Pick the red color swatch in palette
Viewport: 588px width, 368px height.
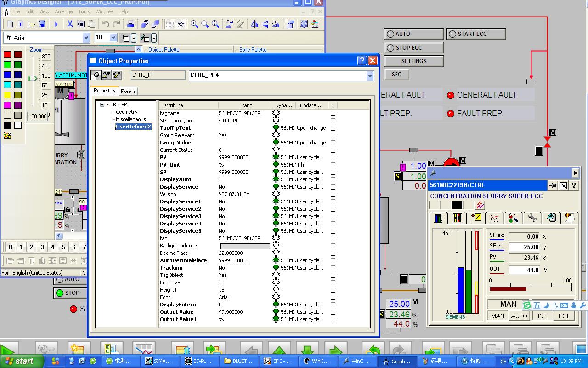tap(7, 55)
